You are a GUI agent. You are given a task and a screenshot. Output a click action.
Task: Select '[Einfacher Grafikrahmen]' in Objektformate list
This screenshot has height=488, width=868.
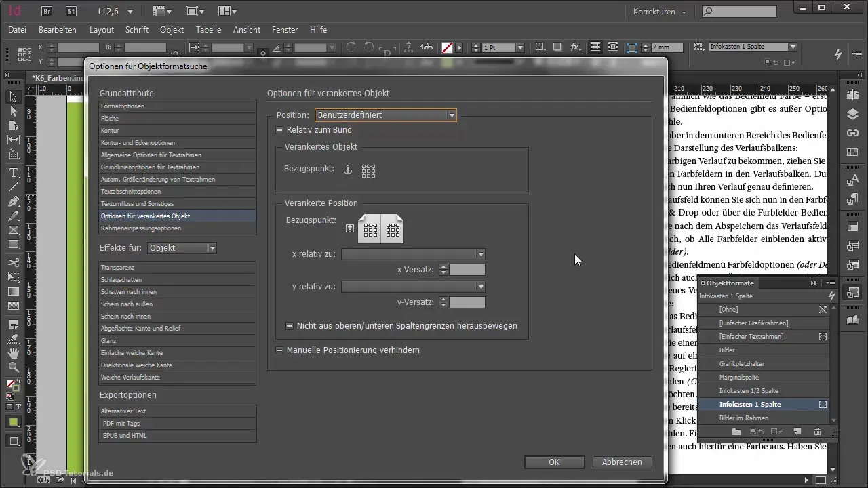(764, 323)
